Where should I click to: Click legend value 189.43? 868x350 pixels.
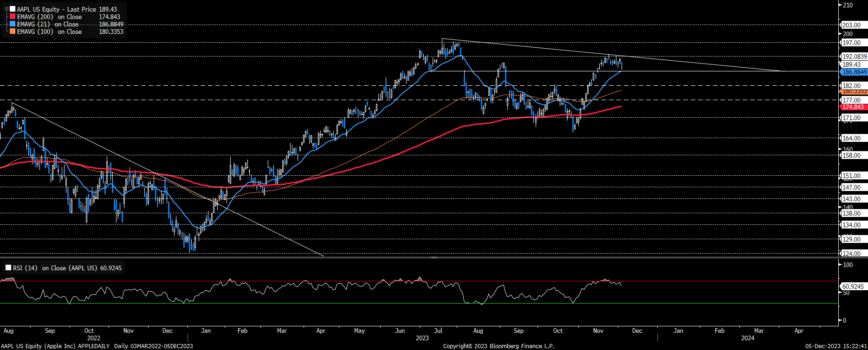pyautogui.click(x=108, y=9)
